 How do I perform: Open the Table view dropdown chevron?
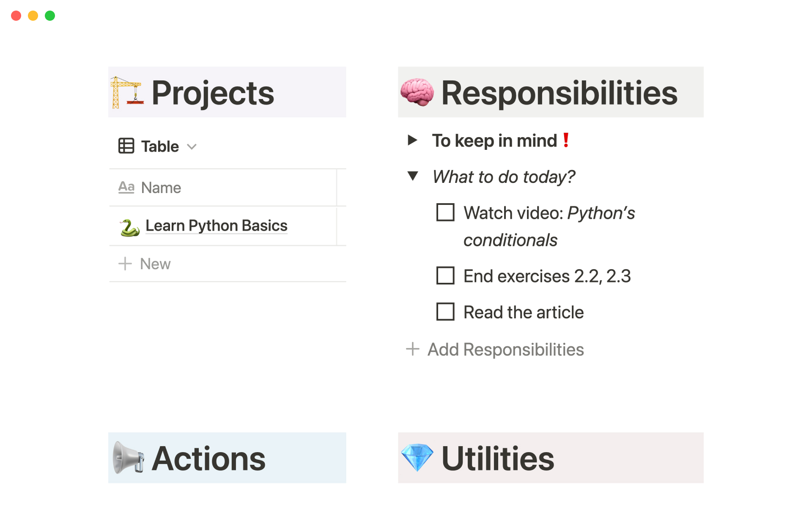(192, 146)
